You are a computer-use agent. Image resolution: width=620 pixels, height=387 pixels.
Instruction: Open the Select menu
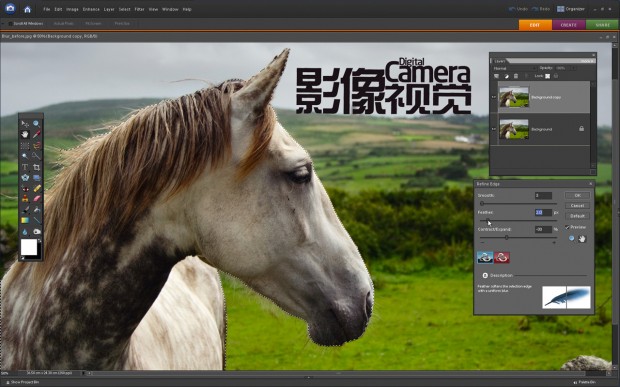(124, 9)
